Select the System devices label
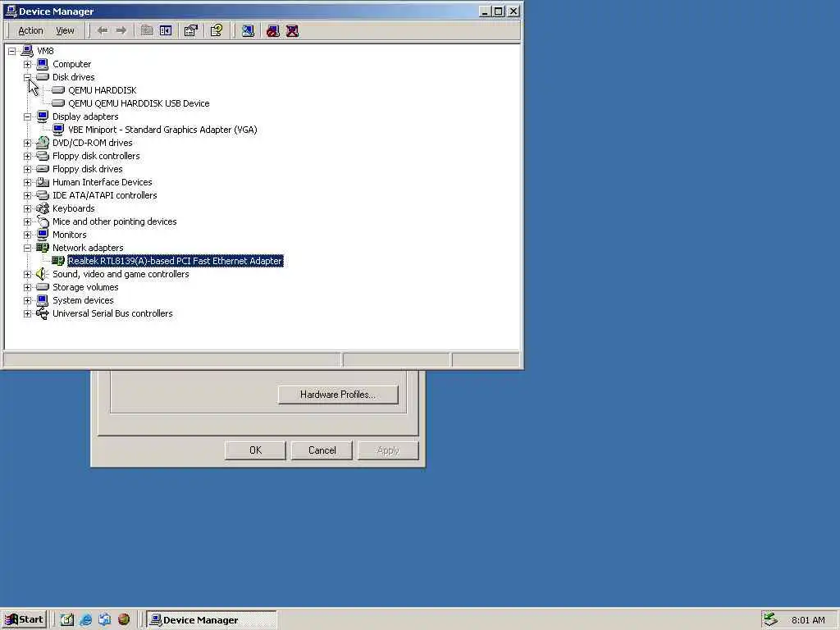840x630 pixels. pos(83,300)
